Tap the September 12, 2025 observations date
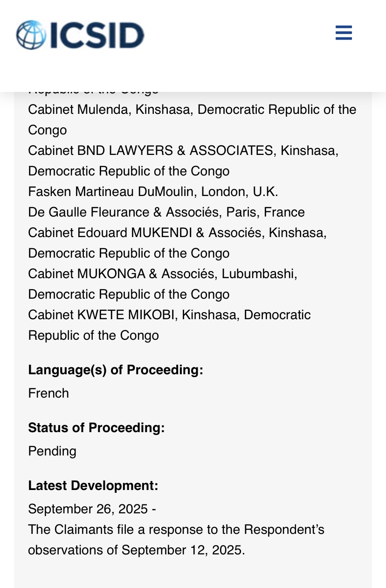Image resolution: width=386 pixels, height=588 pixels. coord(183,550)
